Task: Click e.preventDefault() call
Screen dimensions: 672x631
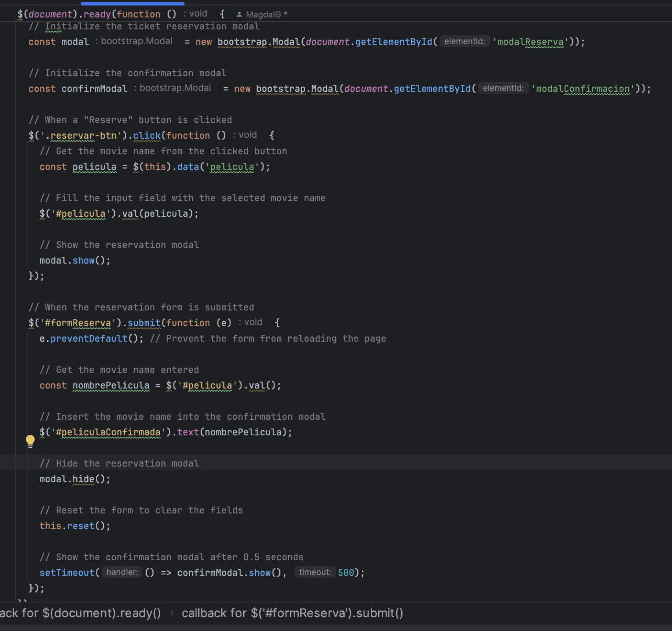Action: [91, 338]
